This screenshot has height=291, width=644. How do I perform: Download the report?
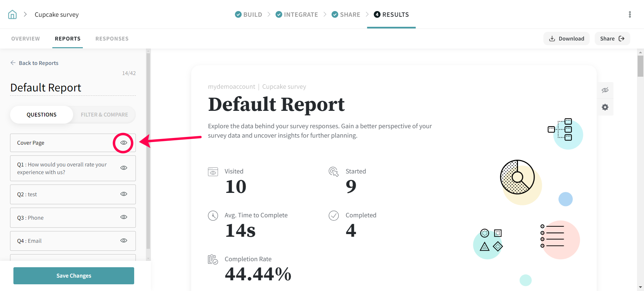(x=567, y=39)
